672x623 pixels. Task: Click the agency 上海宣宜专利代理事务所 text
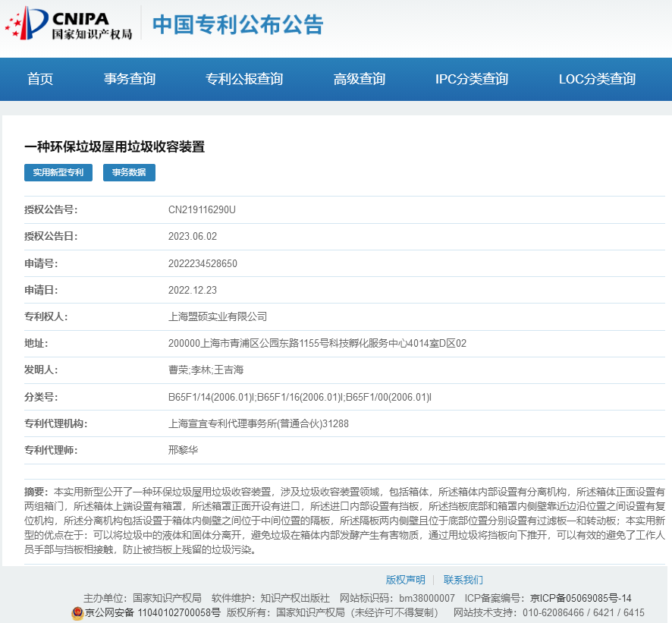(258, 423)
